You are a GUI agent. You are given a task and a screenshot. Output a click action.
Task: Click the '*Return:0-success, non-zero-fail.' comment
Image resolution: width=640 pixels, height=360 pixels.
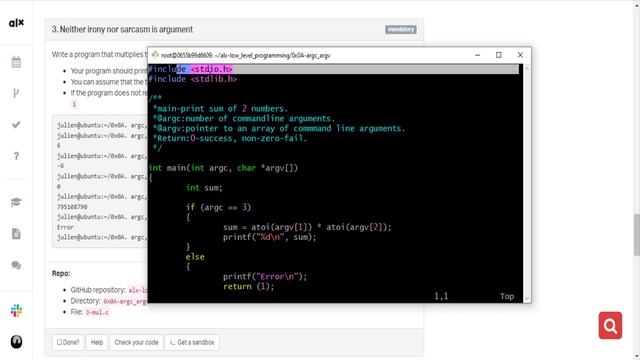pyautogui.click(x=230, y=138)
